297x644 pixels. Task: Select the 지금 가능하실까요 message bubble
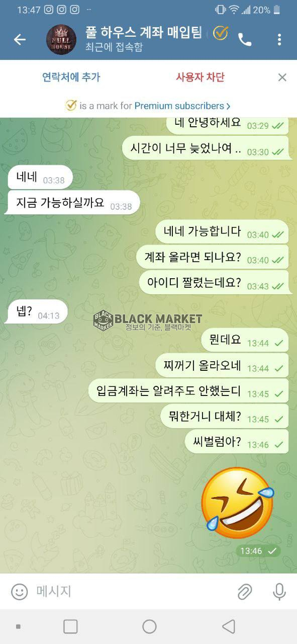point(71,202)
